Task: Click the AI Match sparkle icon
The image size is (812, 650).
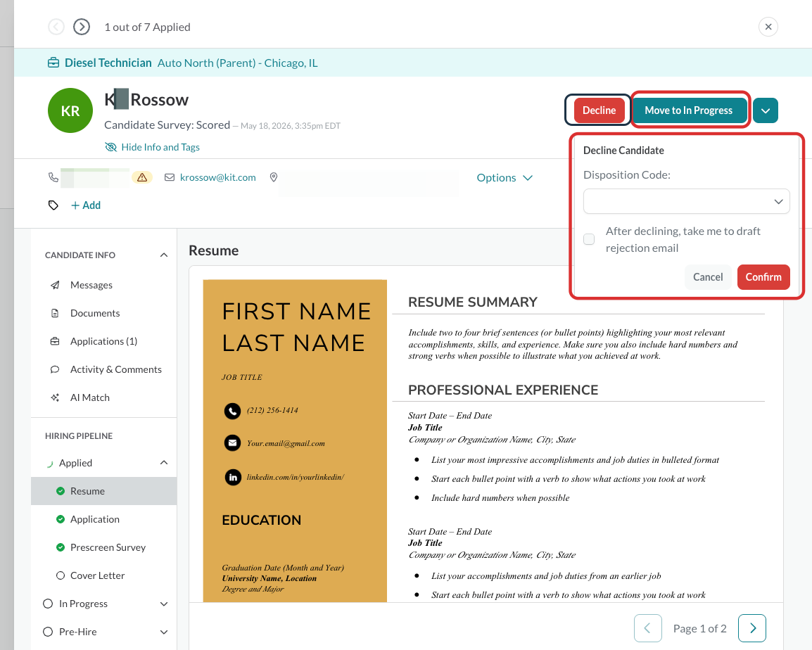Action: coord(55,397)
